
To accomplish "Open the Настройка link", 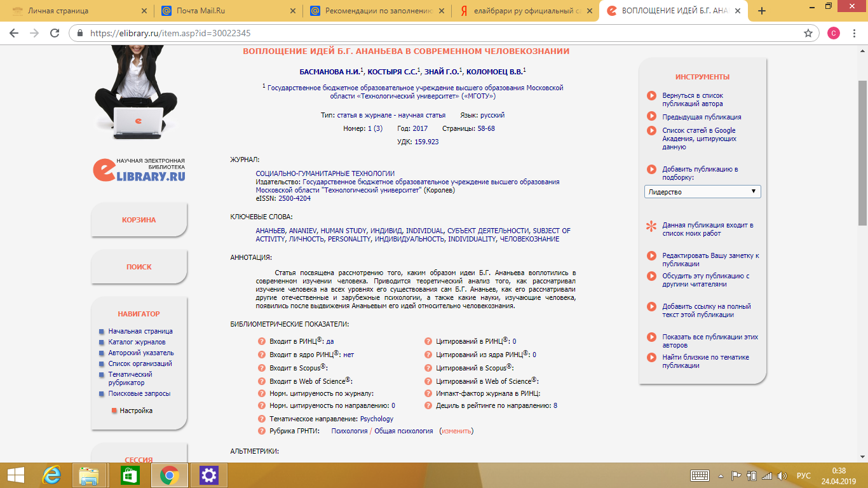I will pyautogui.click(x=136, y=410).
